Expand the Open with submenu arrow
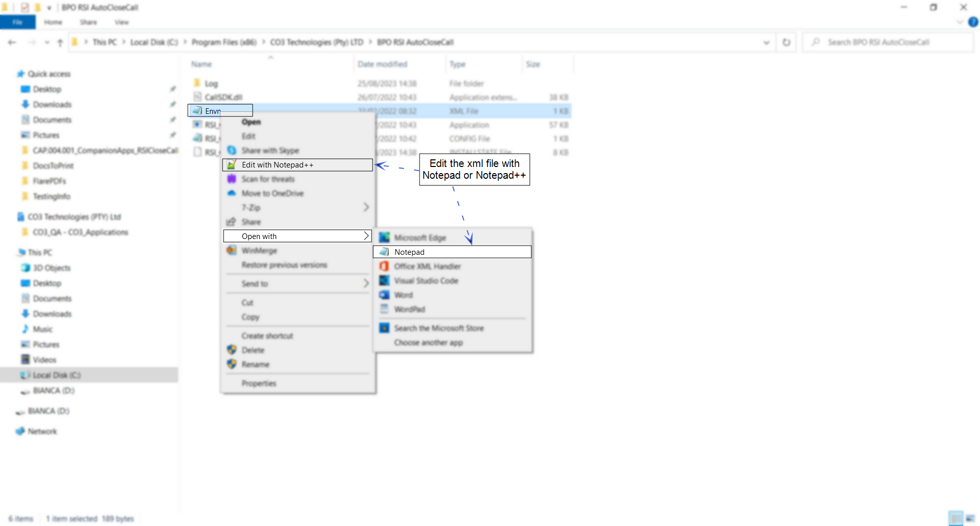Image resolution: width=980 pixels, height=526 pixels. tap(366, 236)
